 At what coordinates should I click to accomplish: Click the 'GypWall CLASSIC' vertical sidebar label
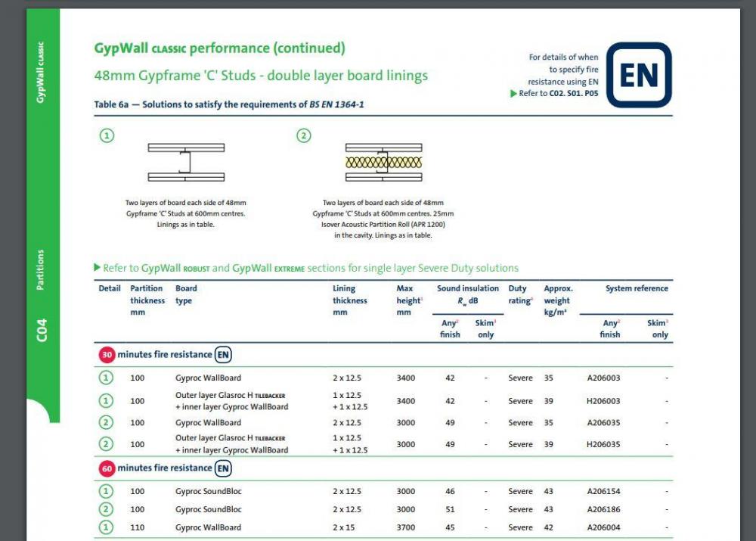(41, 73)
